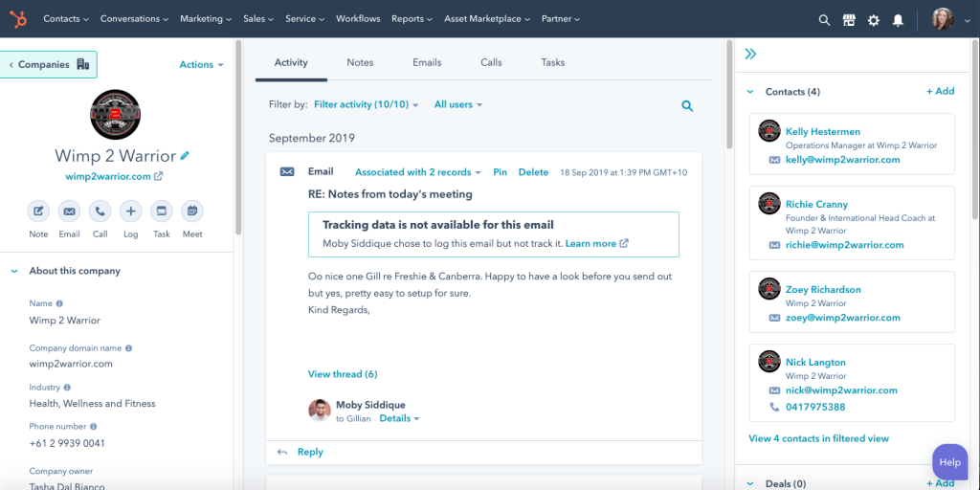Viewport: 980px width, 490px height.
Task: Open the Partner navigation menu
Action: (x=561, y=19)
